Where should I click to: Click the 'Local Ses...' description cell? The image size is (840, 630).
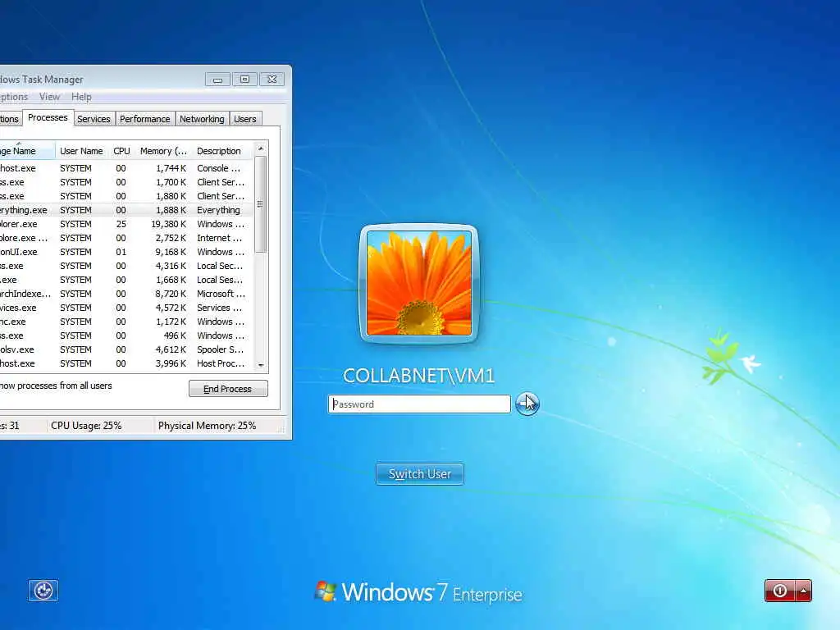pyautogui.click(x=220, y=280)
